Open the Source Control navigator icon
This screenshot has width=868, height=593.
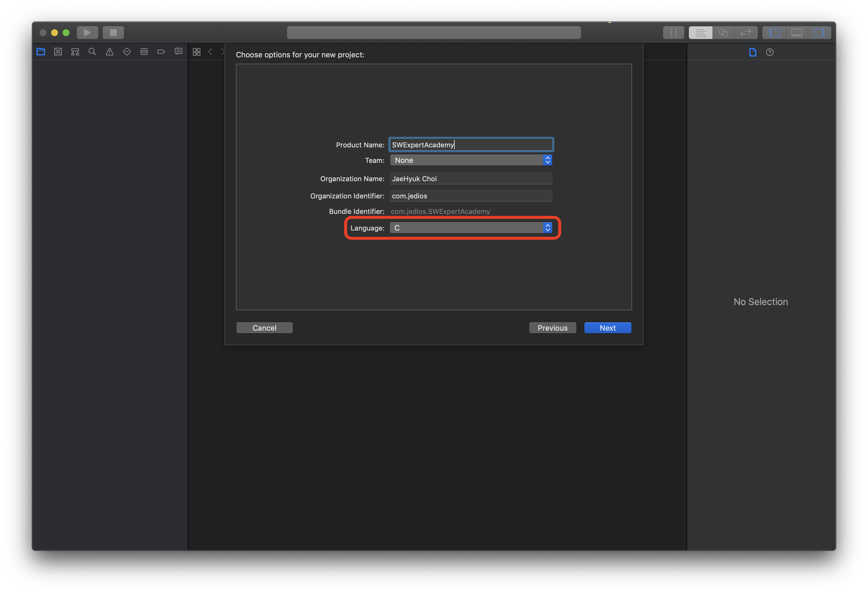(x=58, y=52)
